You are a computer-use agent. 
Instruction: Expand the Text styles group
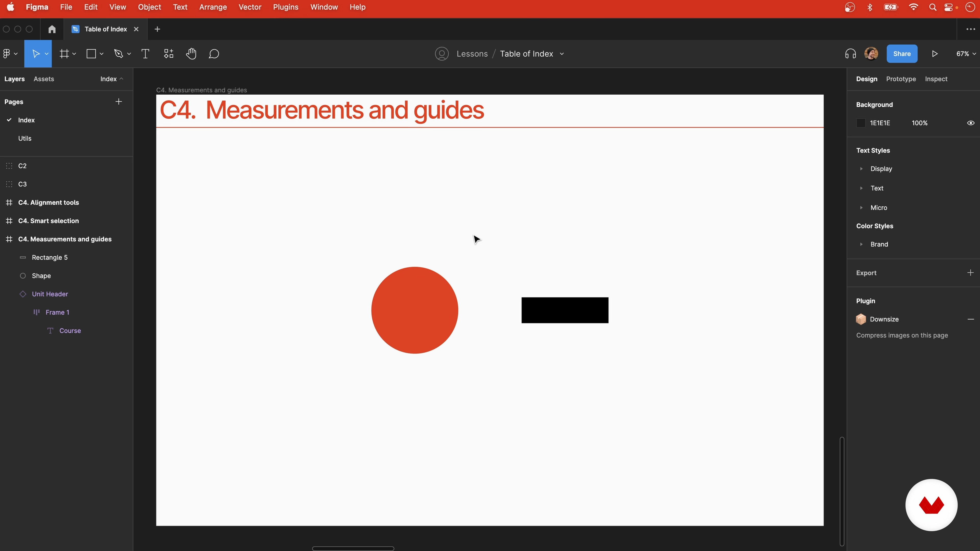click(x=861, y=188)
